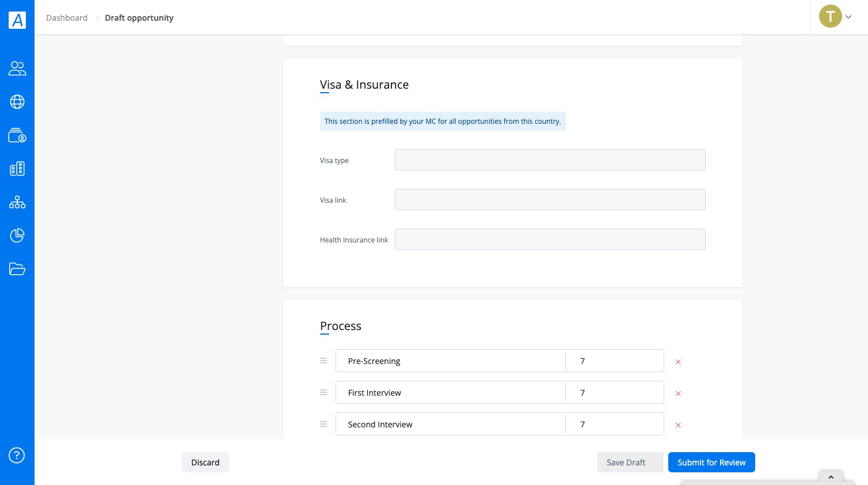The height and width of the screenshot is (485, 868).
Task: Expand the user profile dropdown arrow
Action: coord(848,17)
